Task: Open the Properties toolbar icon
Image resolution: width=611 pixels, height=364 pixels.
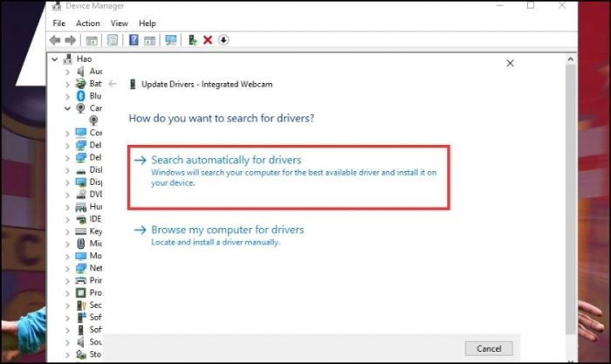Action: 113,40
